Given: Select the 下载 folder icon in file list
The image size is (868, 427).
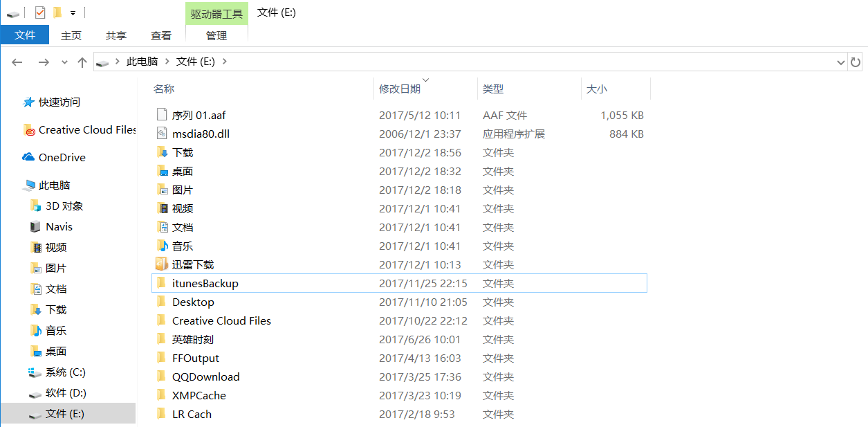Looking at the screenshot, I should (162, 152).
